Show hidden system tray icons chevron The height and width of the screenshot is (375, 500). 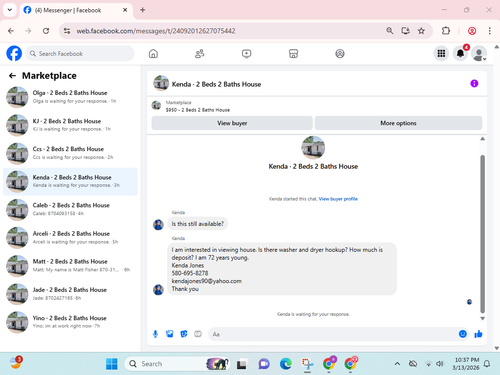point(397,364)
